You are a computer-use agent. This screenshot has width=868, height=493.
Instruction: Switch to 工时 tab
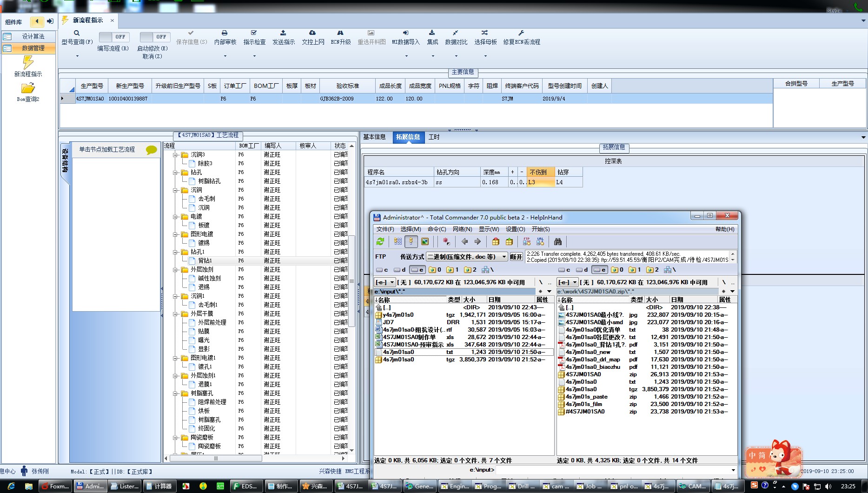(434, 137)
